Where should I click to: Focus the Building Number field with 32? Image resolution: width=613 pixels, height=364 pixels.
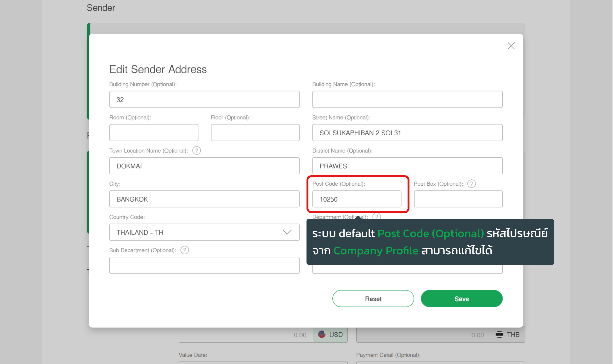click(204, 100)
